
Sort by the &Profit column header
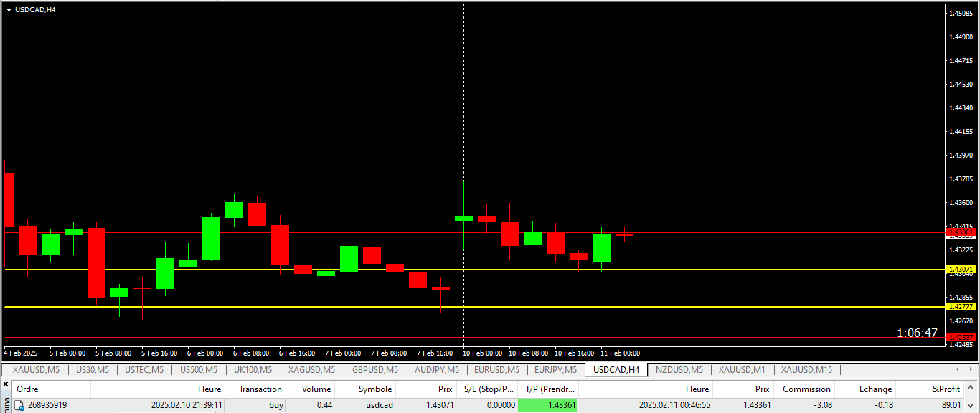(x=945, y=389)
